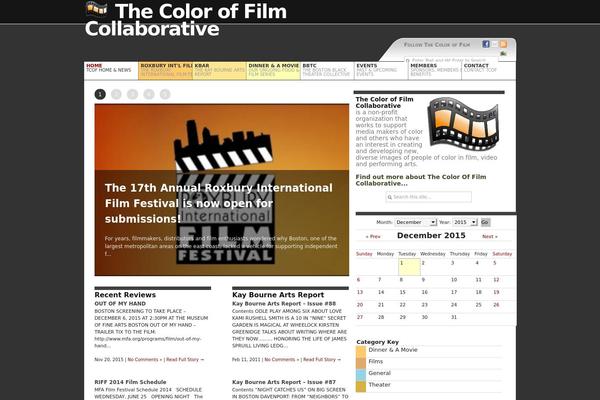The height and width of the screenshot is (400, 600).
Task: Click the 'Search this site' field
Action: [429, 197]
